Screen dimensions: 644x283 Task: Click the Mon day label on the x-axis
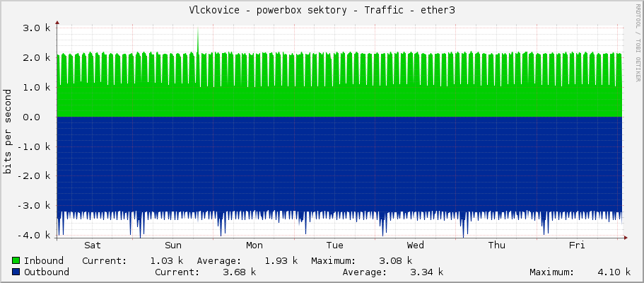pos(254,246)
